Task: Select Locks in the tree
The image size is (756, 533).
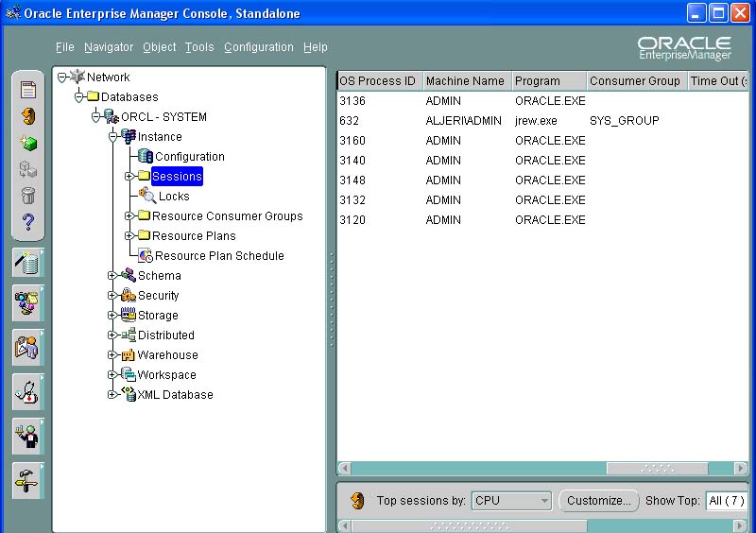Action: (174, 197)
